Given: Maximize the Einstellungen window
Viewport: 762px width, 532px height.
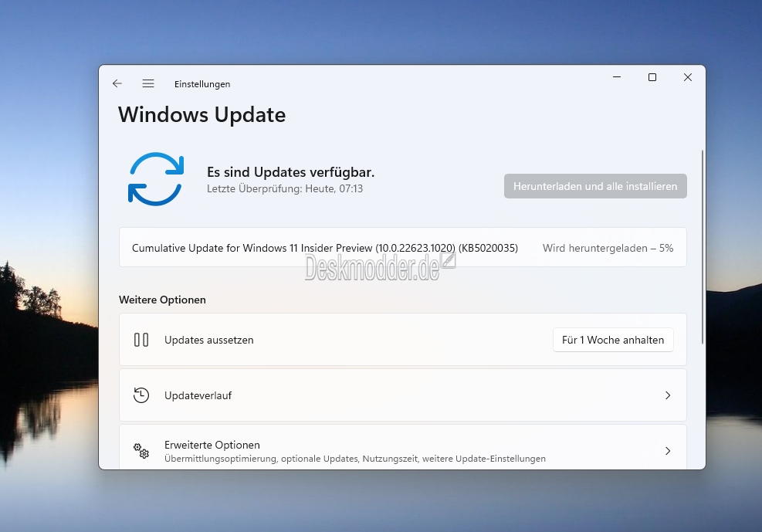Looking at the screenshot, I should [652, 77].
